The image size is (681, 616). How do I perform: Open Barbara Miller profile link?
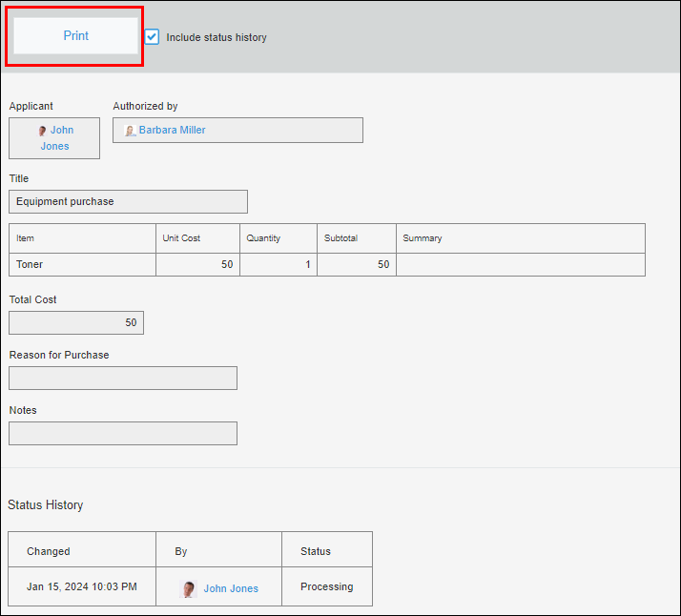point(172,131)
